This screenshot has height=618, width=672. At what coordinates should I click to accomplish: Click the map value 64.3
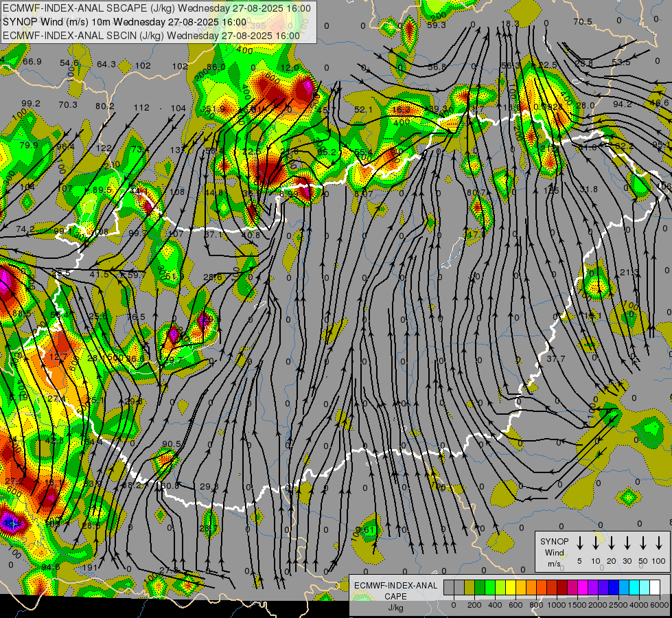click(x=106, y=65)
